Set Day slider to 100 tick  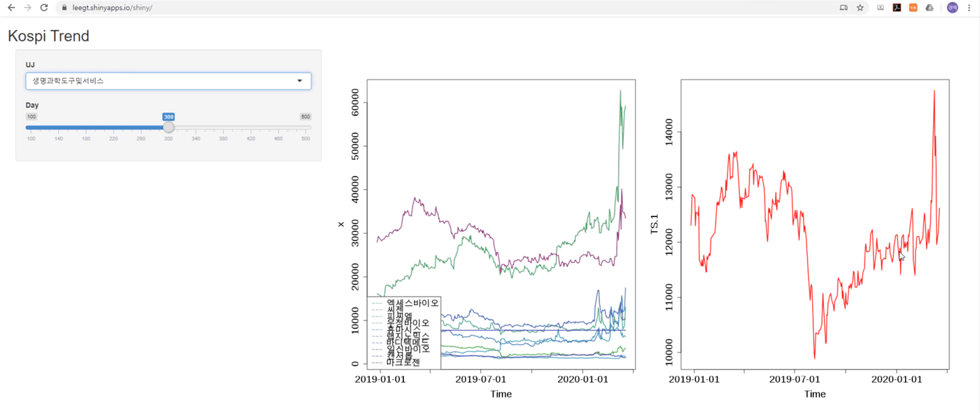pyautogui.click(x=31, y=139)
